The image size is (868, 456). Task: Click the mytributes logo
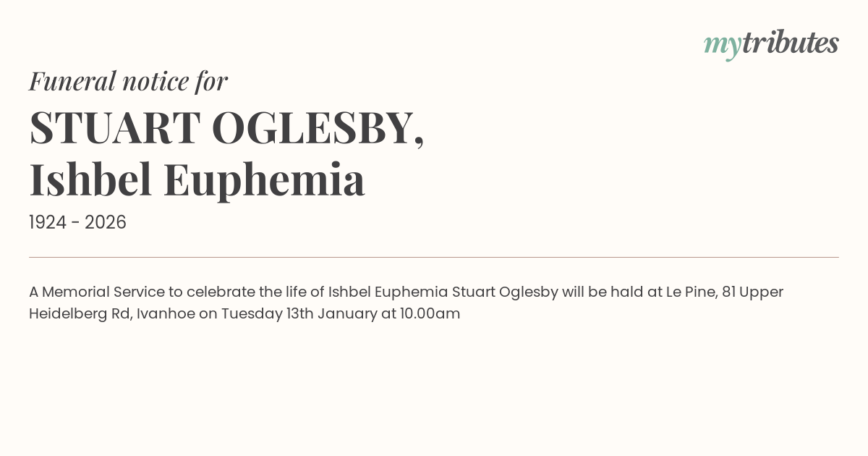771,43
